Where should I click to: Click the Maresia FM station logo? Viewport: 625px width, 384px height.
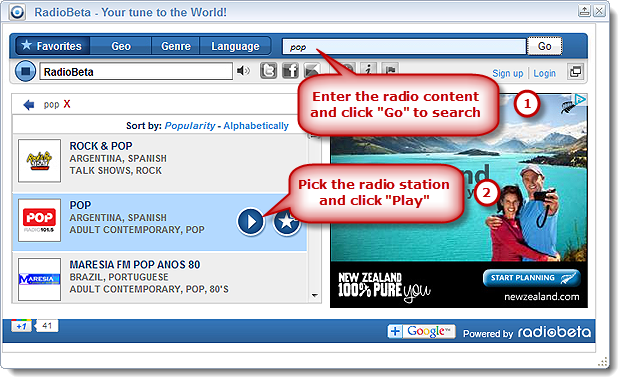click(39, 279)
